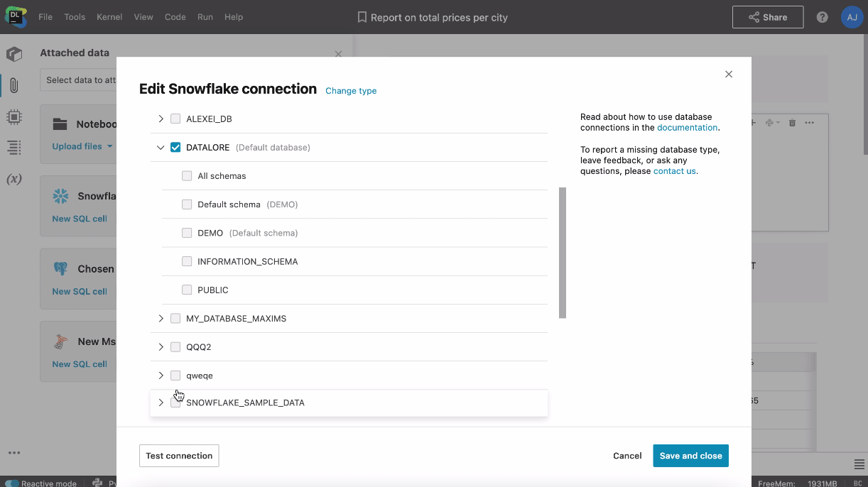Viewport: 868px width, 487px height.
Task: Click Save and close
Action: tap(690, 456)
